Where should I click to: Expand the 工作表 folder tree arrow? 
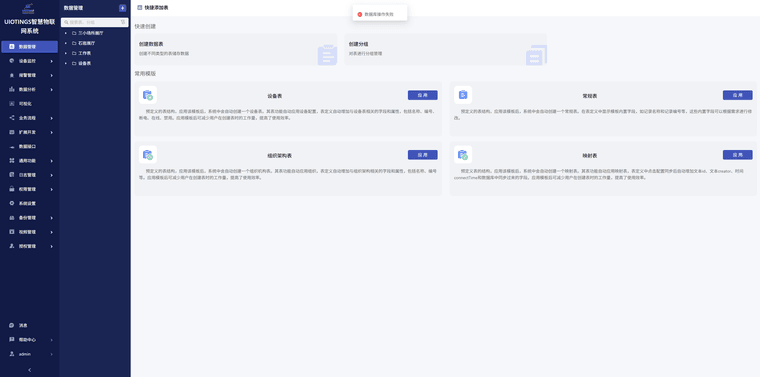tap(66, 53)
